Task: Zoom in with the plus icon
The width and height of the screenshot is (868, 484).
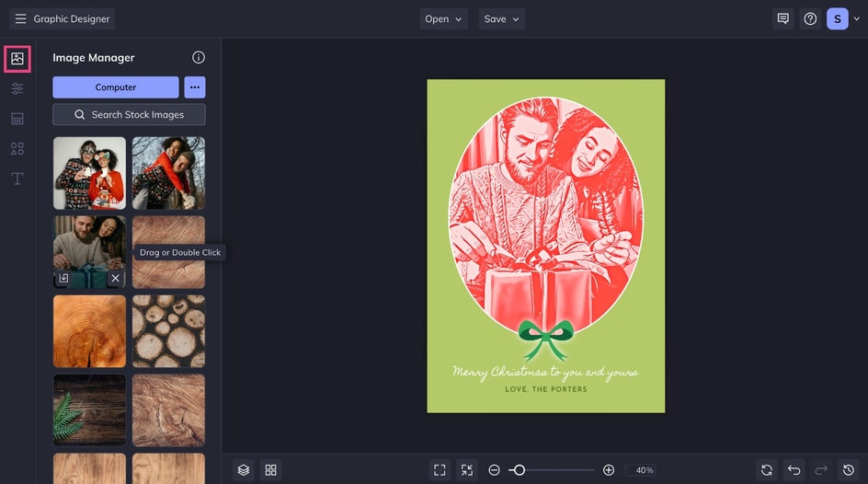Action: click(609, 470)
